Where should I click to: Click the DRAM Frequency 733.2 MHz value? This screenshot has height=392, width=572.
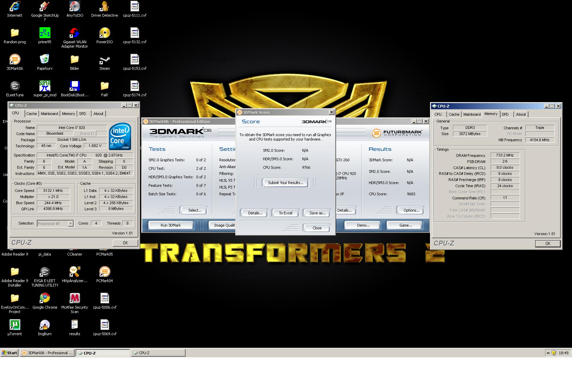coord(505,155)
